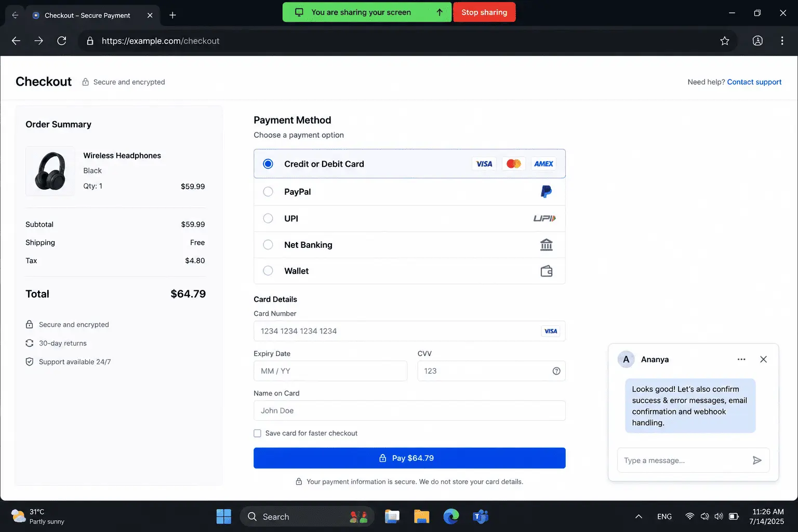Reload the checkout page

click(62, 41)
